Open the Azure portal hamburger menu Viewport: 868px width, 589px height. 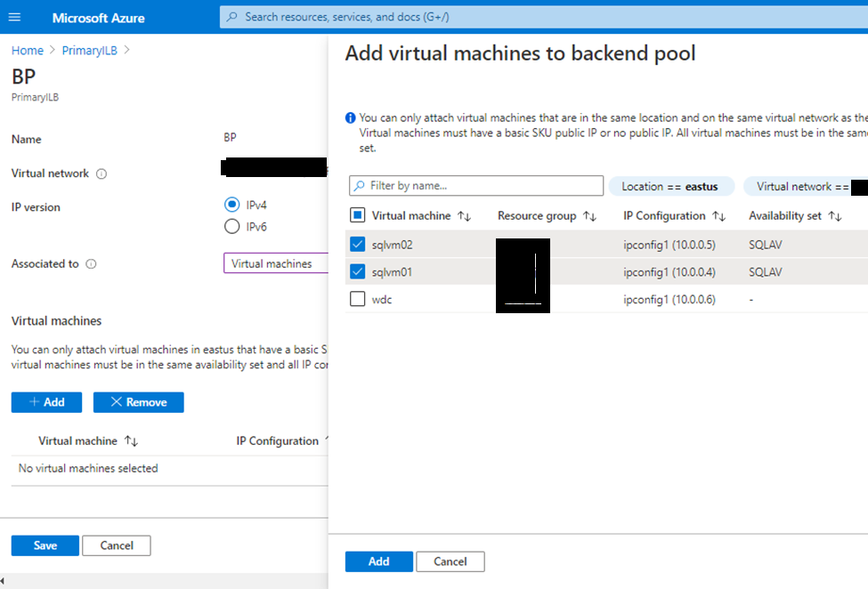(x=15, y=17)
